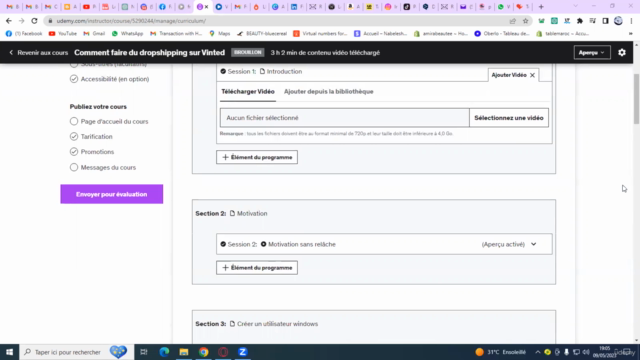The height and width of the screenshot is (360, 640).
Task: Go back via Revenir aux cours link
Action: (x=38, y=53)
